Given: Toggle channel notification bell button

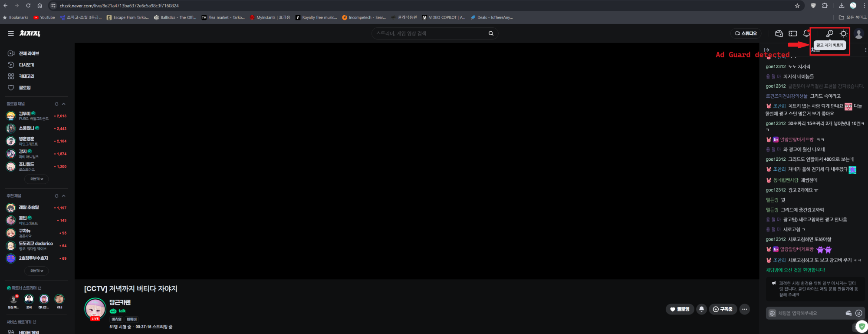Looking at the screenshot, I should click(701, 309).
